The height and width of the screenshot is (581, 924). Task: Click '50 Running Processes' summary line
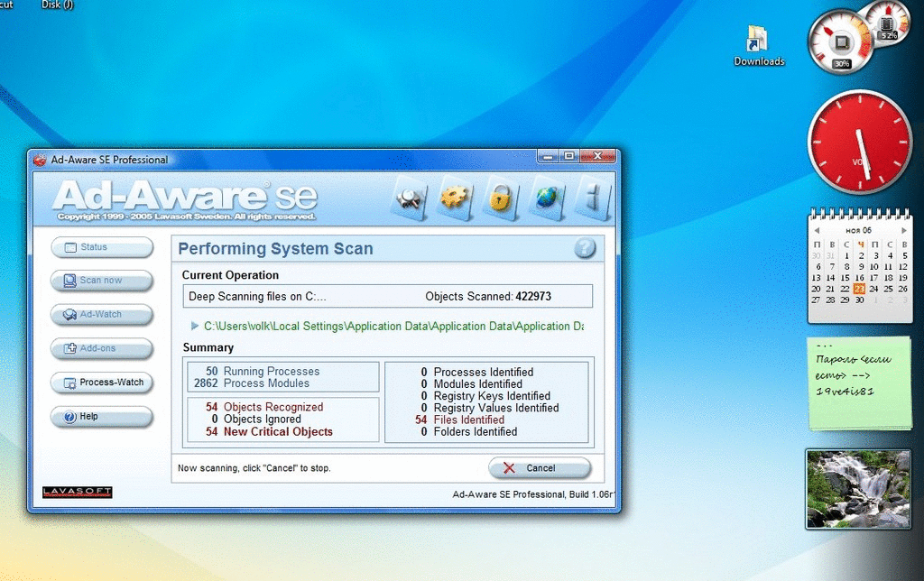(263, 371)
